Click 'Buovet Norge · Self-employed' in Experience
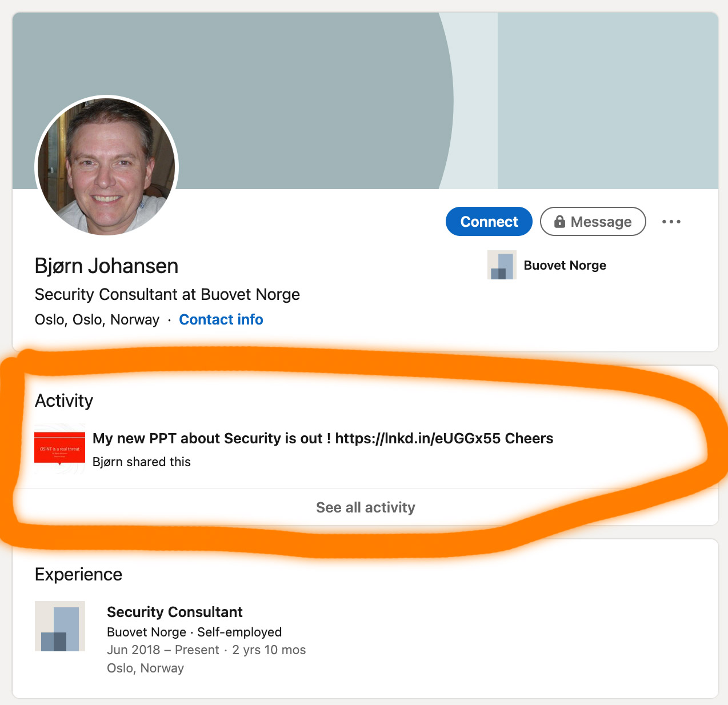728x705 pixels. click(x=194, y=632)
